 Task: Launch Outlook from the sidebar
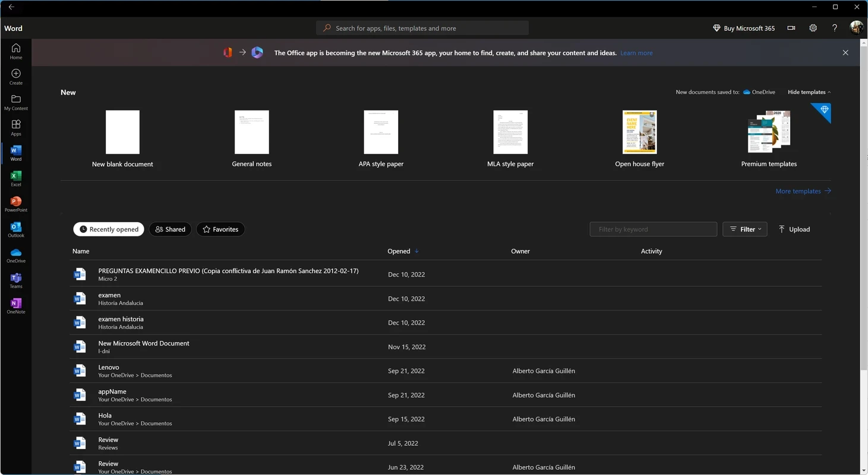(x=16, y=230)
